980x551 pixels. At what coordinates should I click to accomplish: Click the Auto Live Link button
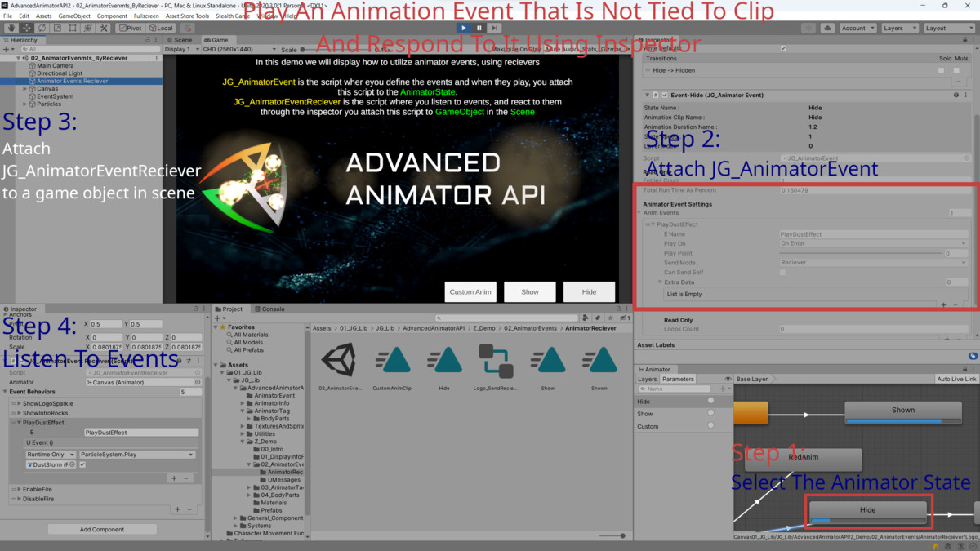pos(956,379)
